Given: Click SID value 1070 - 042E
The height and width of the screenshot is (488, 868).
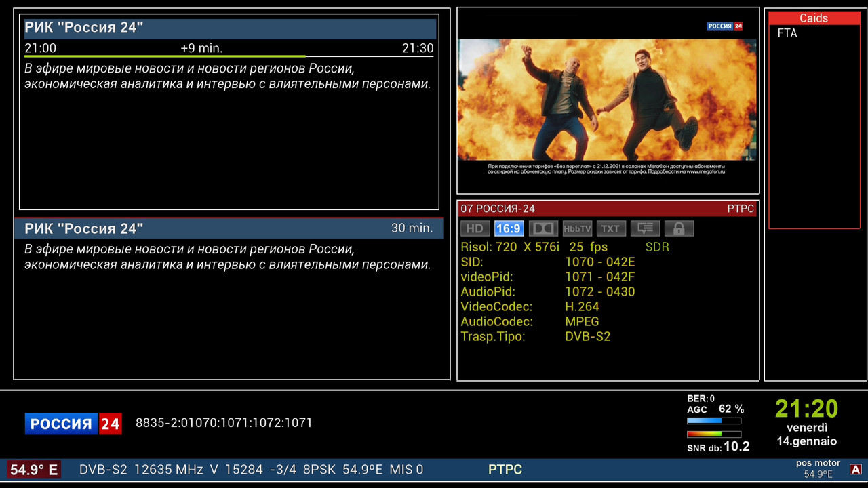Looking at the screenshot, I should 600,262.
